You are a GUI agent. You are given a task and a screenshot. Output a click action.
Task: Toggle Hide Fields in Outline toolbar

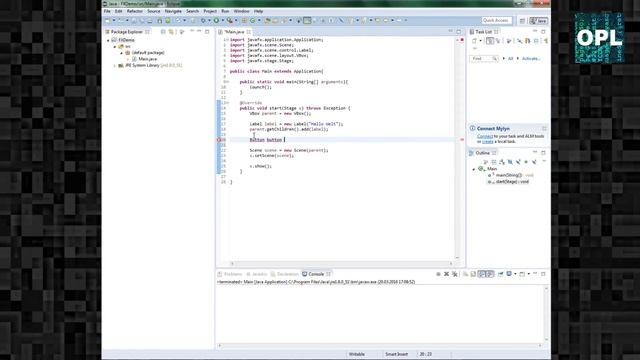pyautogui.click(x=510, y=162)
